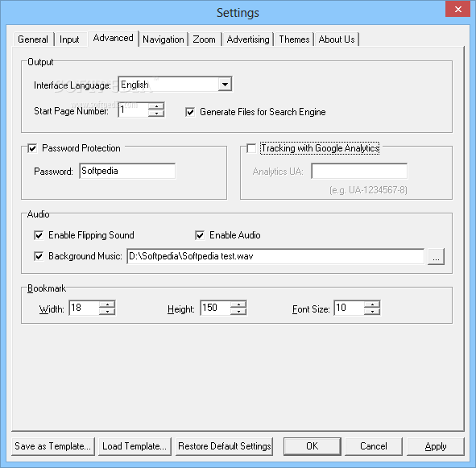Decrease Start Page Number with down arrow
This screenshot has height=468, width=476.
156,114
